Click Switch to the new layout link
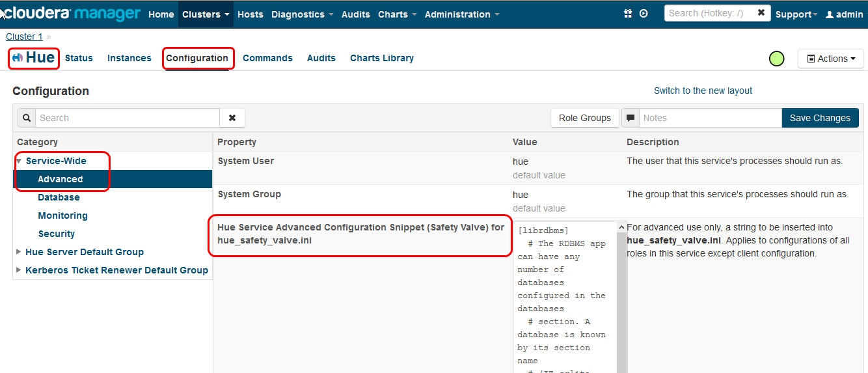868x373 pixels. coord(703,90)
